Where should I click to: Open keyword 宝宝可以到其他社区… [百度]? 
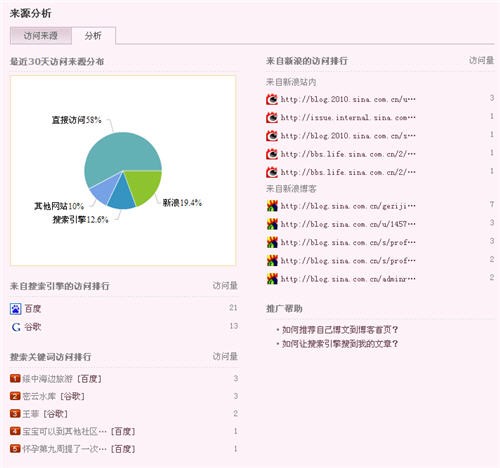tap(79, 432)
